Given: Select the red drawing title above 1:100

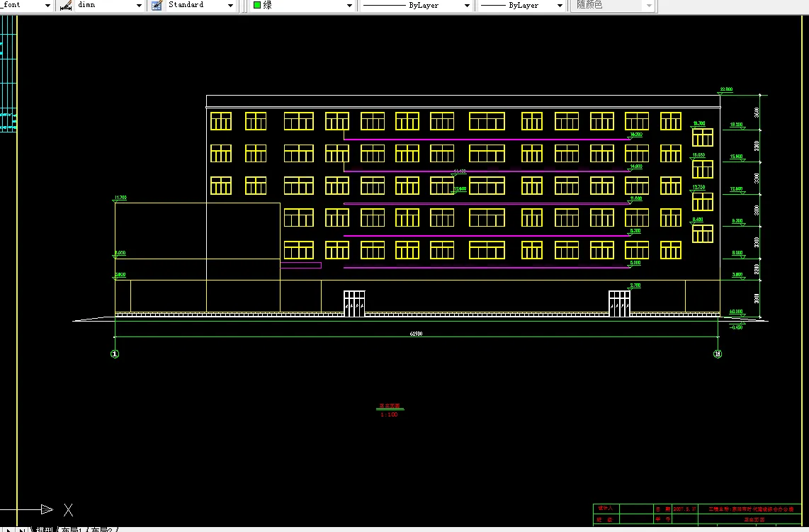Looking at the screenshot, I should tap(390, 406).
